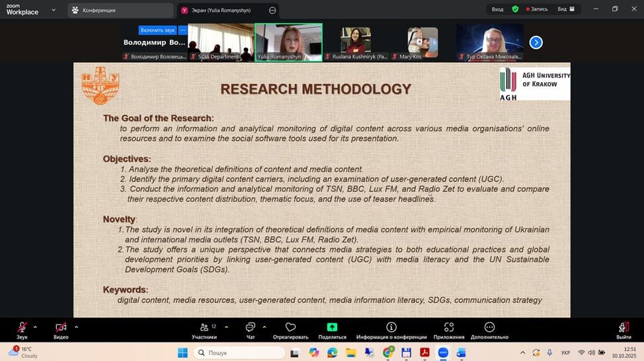
Task: Open Информация о конференции info icon
Action: coord(391,327)
